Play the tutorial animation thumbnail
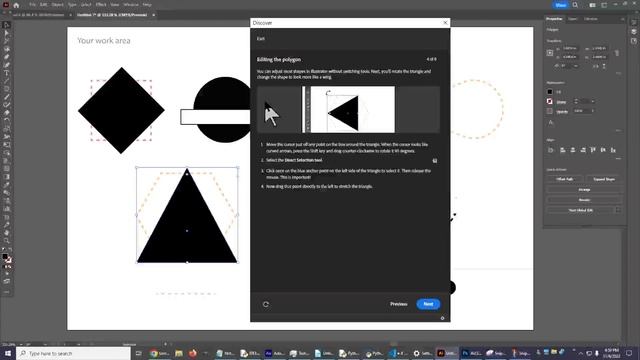 point(349,109)
